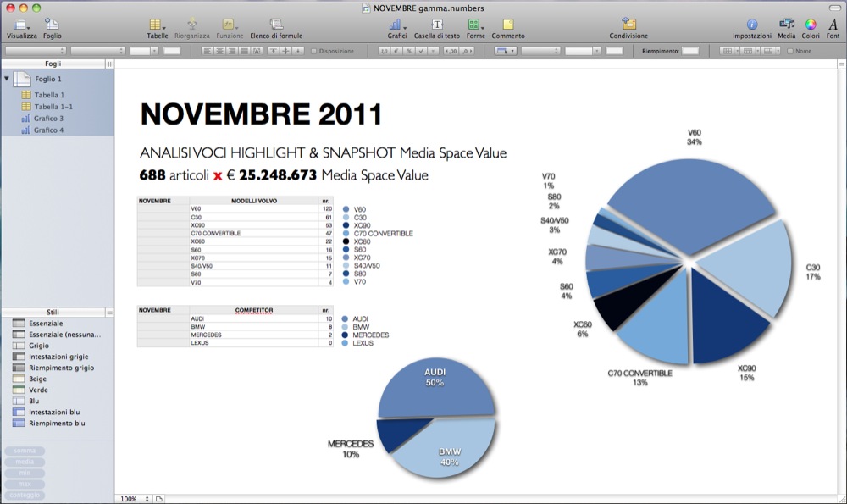Image resolution: width=847 pixels, height=504 pixels.
Task: Show the Font panel
Action: tap(833, 25)
